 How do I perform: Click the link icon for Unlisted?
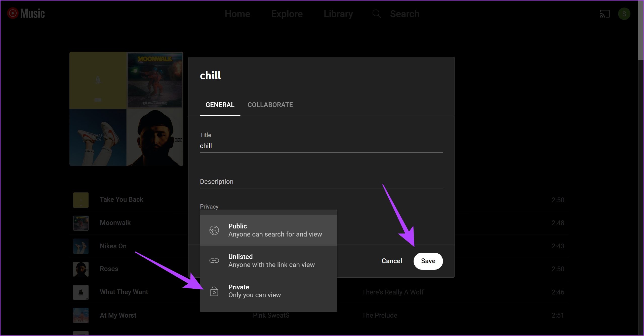pos(214,261)
